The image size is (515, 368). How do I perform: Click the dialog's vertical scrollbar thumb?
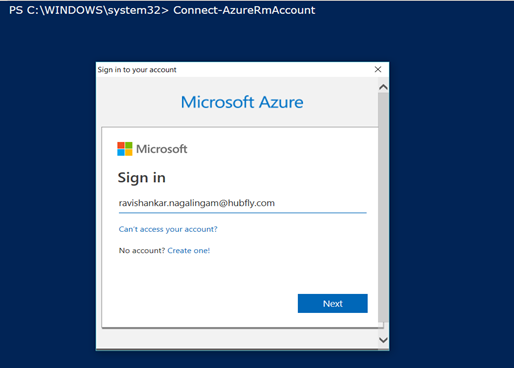click(x=383, y=207)
